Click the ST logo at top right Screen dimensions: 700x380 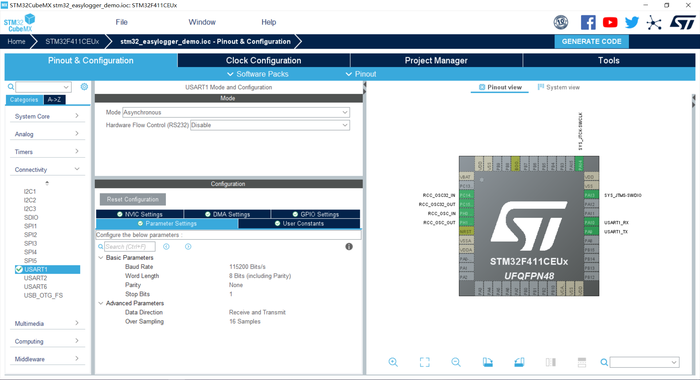(x=682, y=22)
